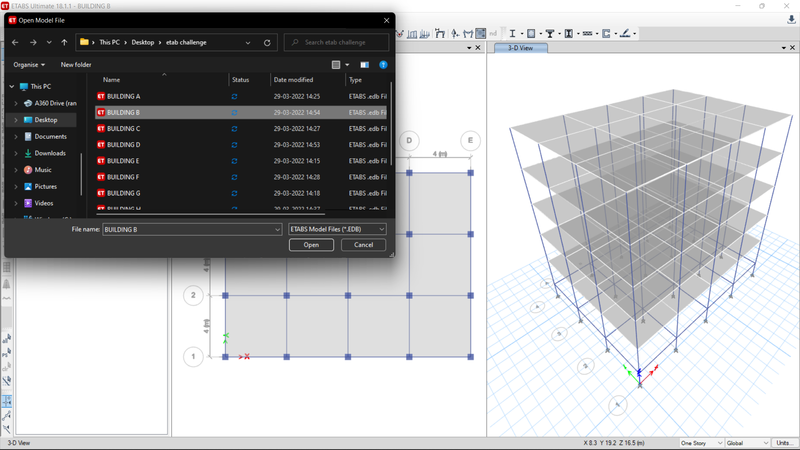Viewport: 800px width, 450px height.
Task: Click the intersecting line select icon
Action: [7, 381]
